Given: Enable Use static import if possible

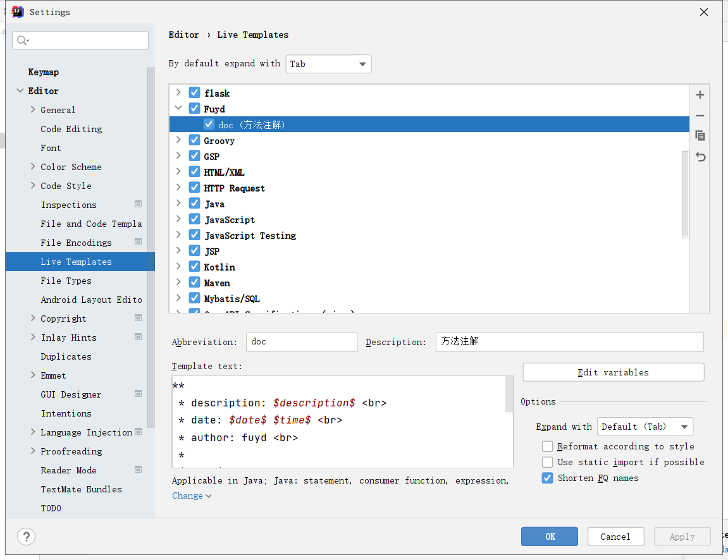Looking at the screenshot, I should 547,462.
